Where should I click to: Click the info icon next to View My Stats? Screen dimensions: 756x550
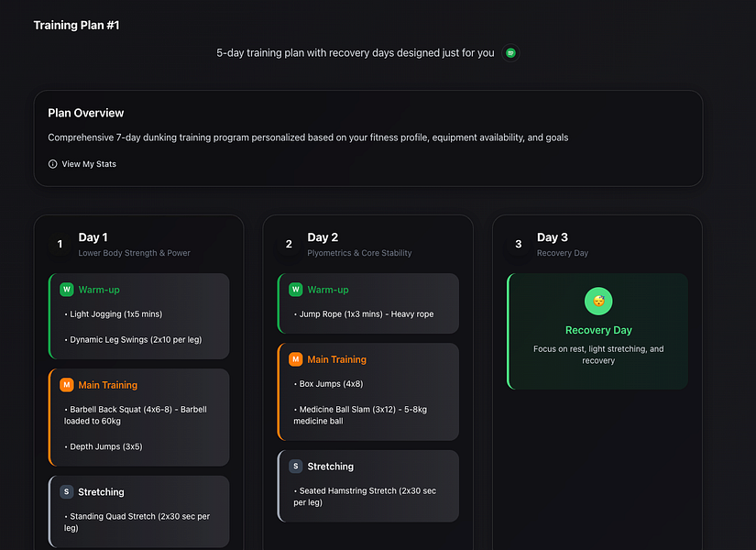52,164
